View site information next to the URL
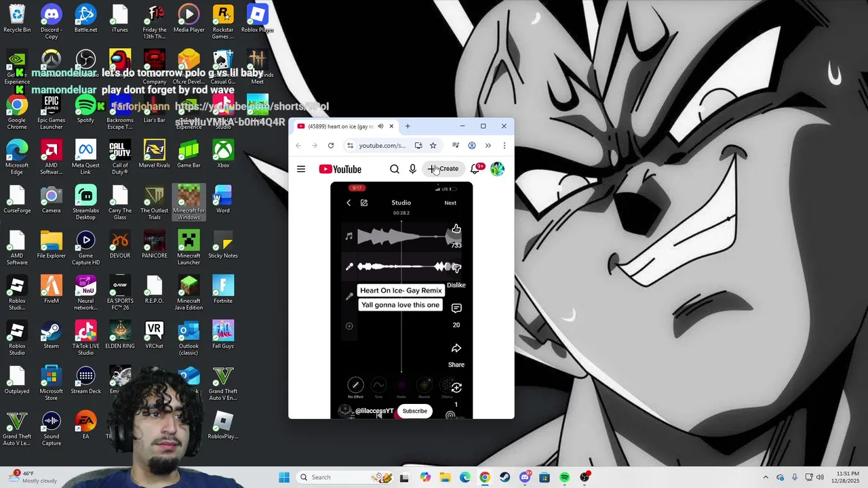Viewport: 868px width, 488px height. pyautogui.click(x=350, y=145)
